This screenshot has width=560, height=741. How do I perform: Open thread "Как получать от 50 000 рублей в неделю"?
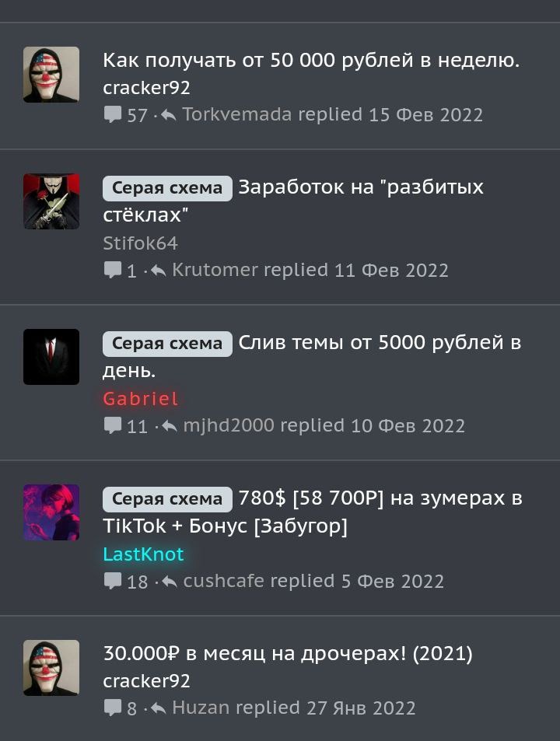[x=311, y=61]
